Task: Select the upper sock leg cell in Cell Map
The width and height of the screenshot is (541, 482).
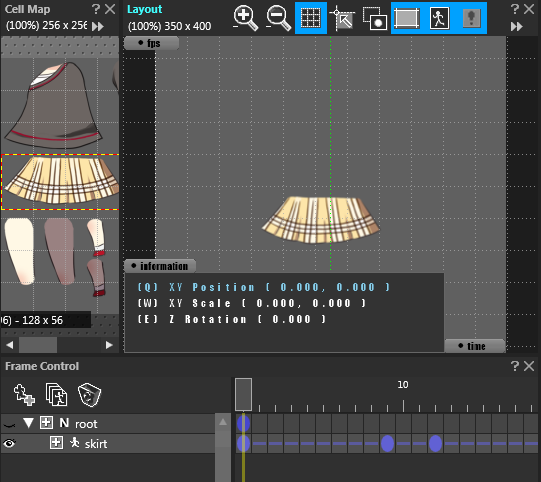Action: (x=97, y=237)
